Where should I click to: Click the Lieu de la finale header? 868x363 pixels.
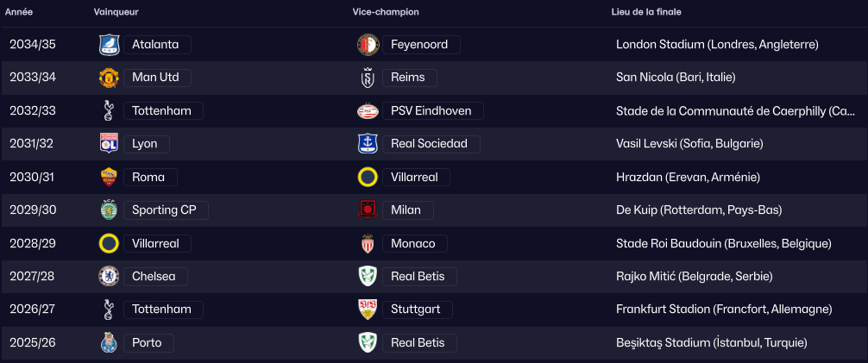pos(646,12)
